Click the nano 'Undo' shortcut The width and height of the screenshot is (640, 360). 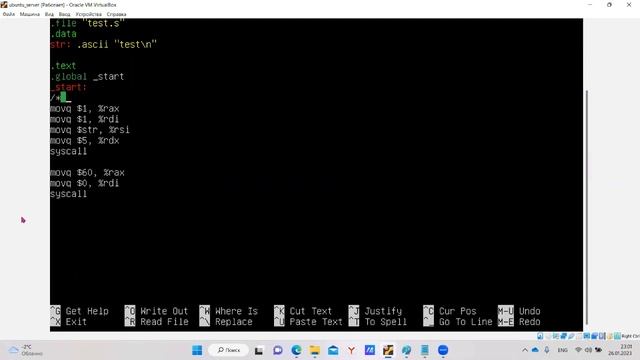click(519, 311)
